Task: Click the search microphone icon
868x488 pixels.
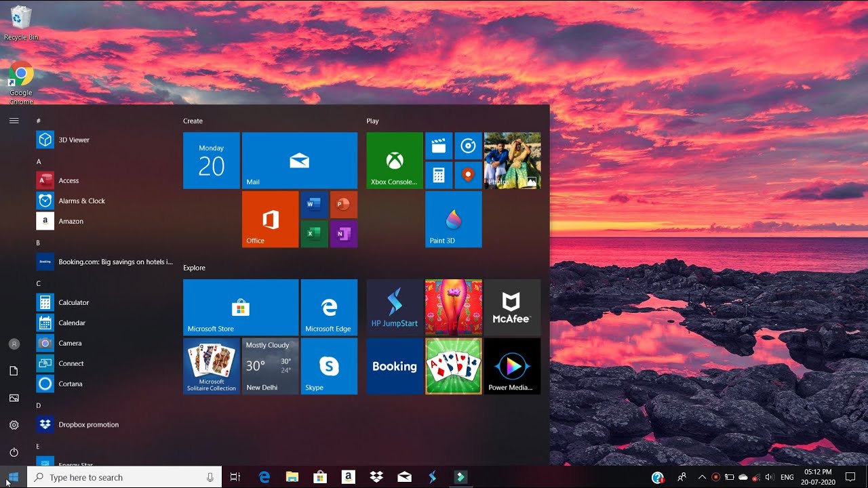Action: pyautogui.click(x=210, y=477)
